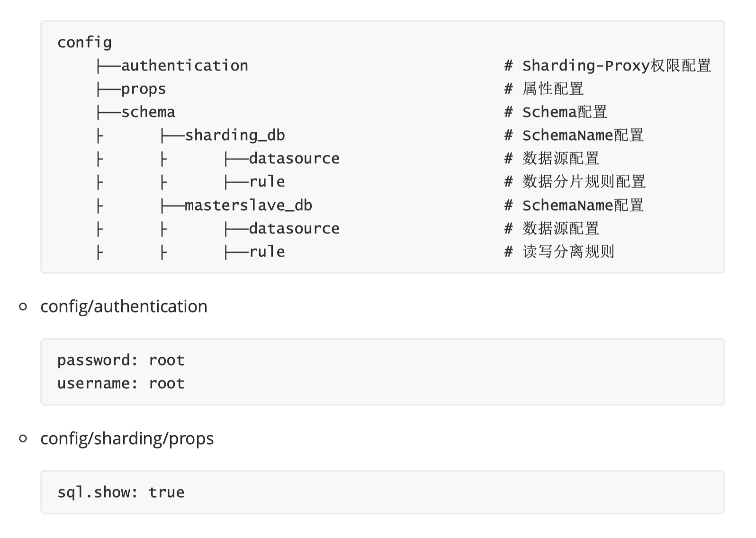Click the password: root code line
Screen dimensions: 756x538
click(x=121, y=360)
